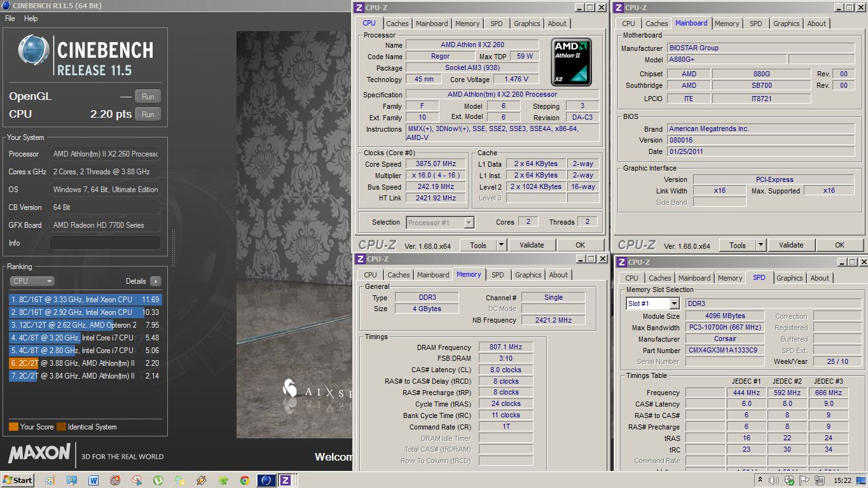868x488 pixels.
Task: Open the Word icon in the taskbar
Action: (93, 480)
